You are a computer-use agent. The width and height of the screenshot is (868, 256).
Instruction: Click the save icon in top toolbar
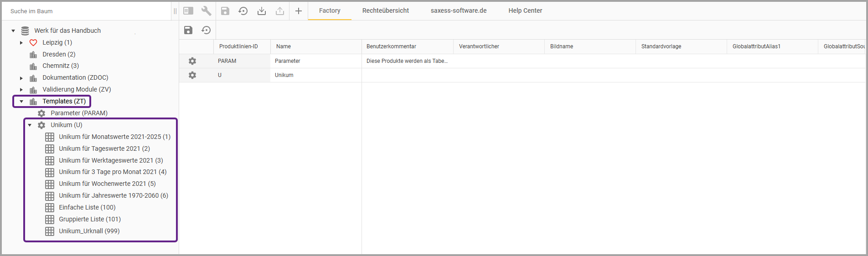click(225, 11)
